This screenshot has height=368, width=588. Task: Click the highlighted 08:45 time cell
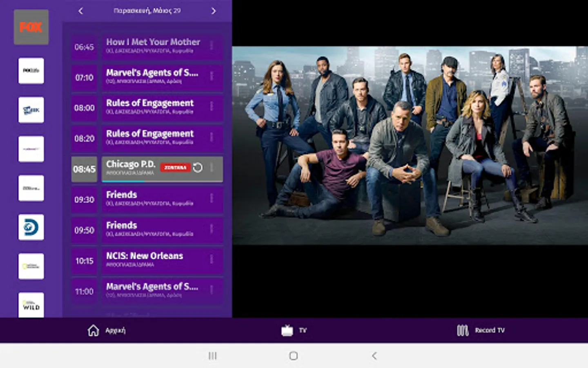[x=84, y=169]
